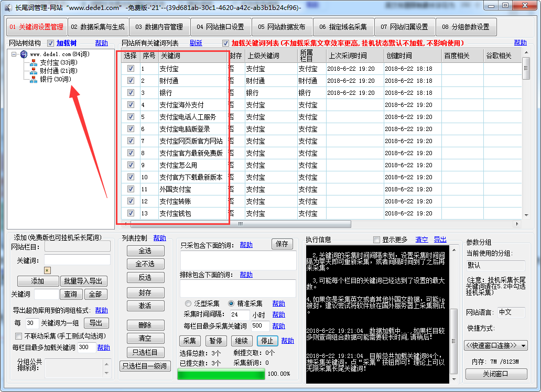The image size is (541, 392).
Task: Click the 导出 link in 执行信息 header
Action: 440,239
